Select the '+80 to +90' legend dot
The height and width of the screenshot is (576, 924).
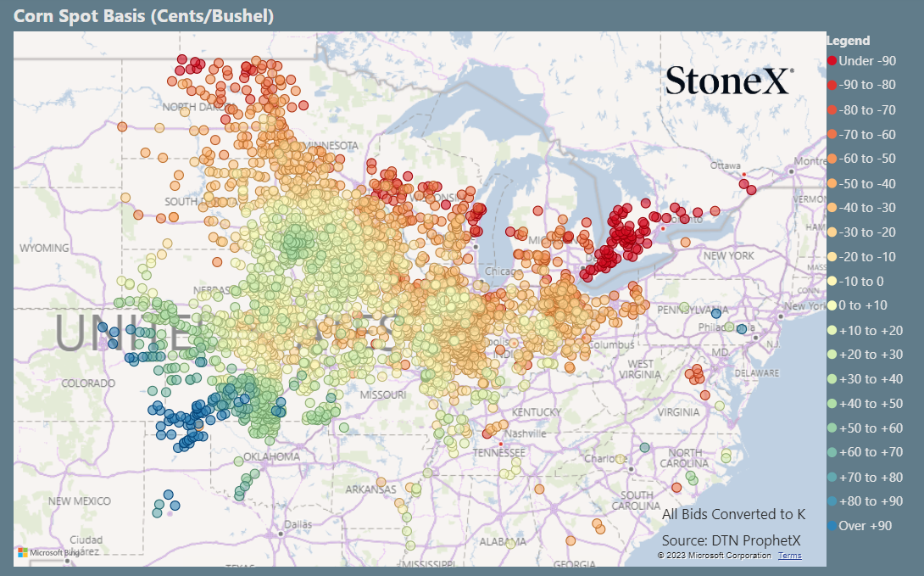tap(832, 501)
